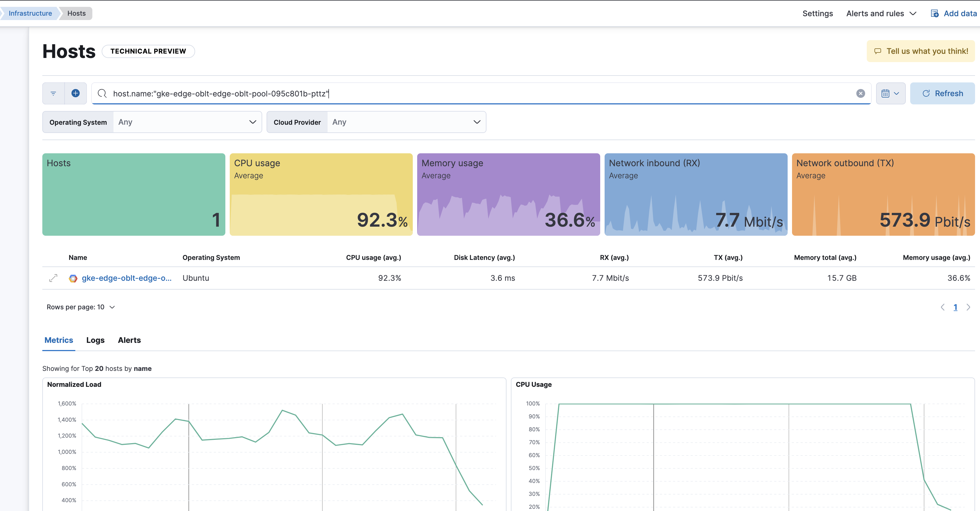The height and width of the screenshot is (511, 980).
Task: Click the next page chevron below the table
Action: click(968, 307)
